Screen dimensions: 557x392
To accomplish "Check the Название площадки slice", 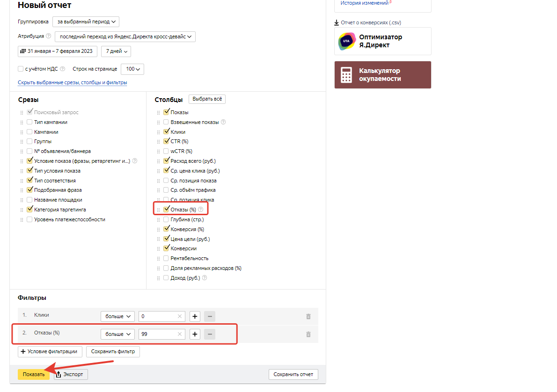I will (29, 200).
